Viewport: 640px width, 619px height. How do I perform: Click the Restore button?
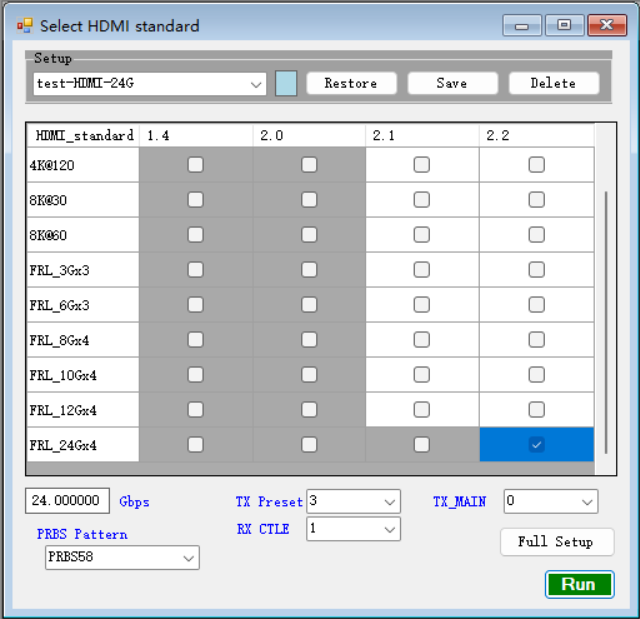pos(351,83)
